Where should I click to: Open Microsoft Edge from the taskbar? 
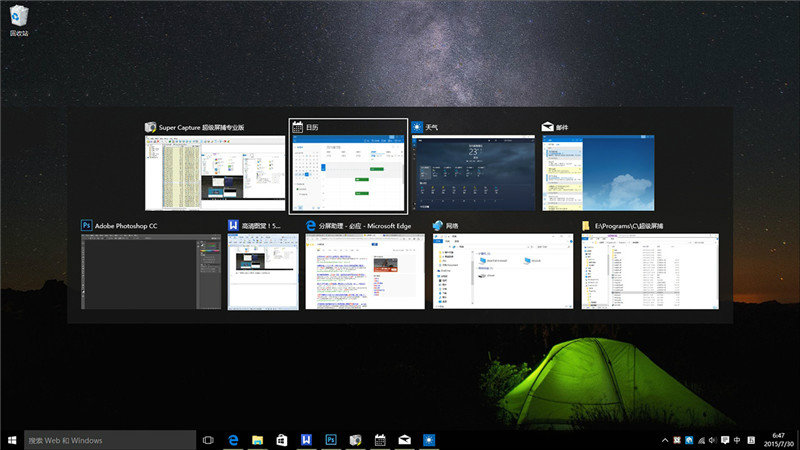click(x=233, y=440)
